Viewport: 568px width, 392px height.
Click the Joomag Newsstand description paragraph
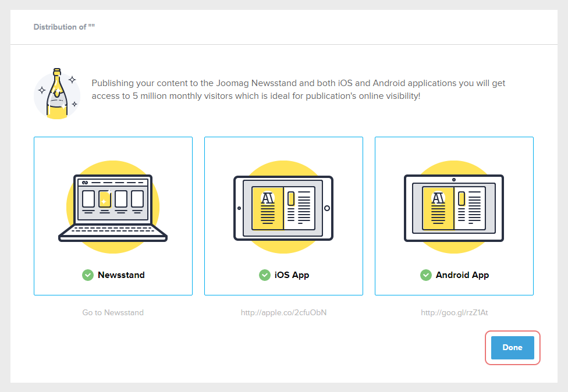298,90
